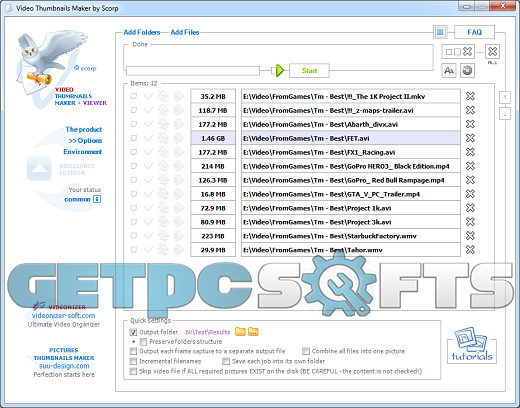Click the Add Files link
The height and width of the screenshot is (408, 520).
(x=185, y=32)
